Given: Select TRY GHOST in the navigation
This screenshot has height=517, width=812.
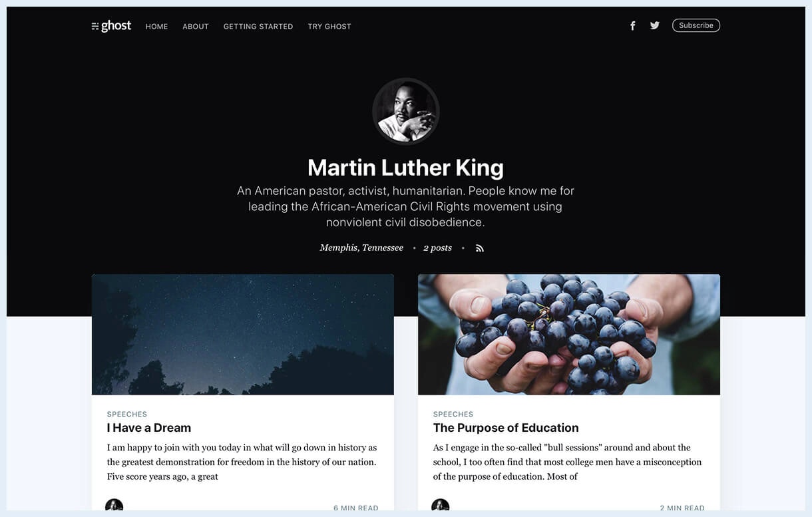Looking at the screenshot, I should [329, 27].
